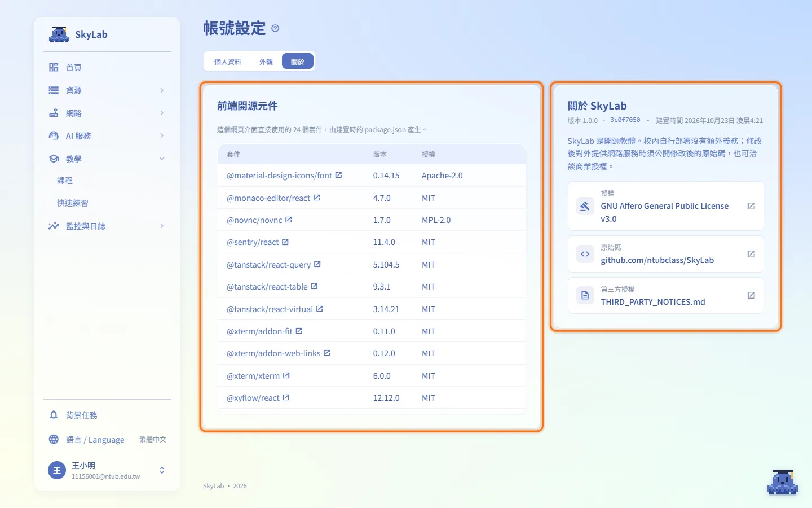This screenshot has width=812, height=508.
Task: Click the help icon beside 帳號設定
Action: coord(275,28)
